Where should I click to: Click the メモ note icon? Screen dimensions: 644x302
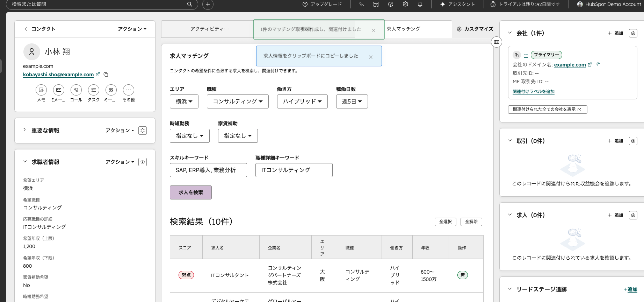point(41,90)
